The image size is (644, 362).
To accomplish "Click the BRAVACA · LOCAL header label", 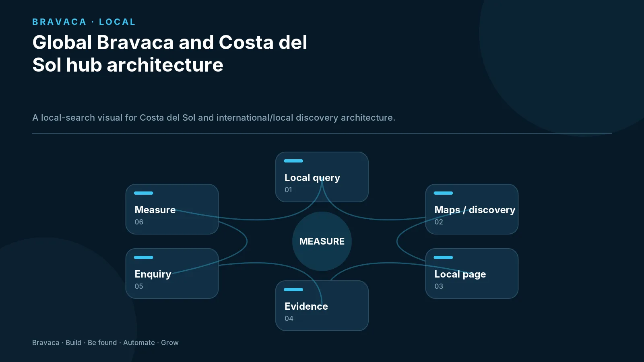I will 84,22.
